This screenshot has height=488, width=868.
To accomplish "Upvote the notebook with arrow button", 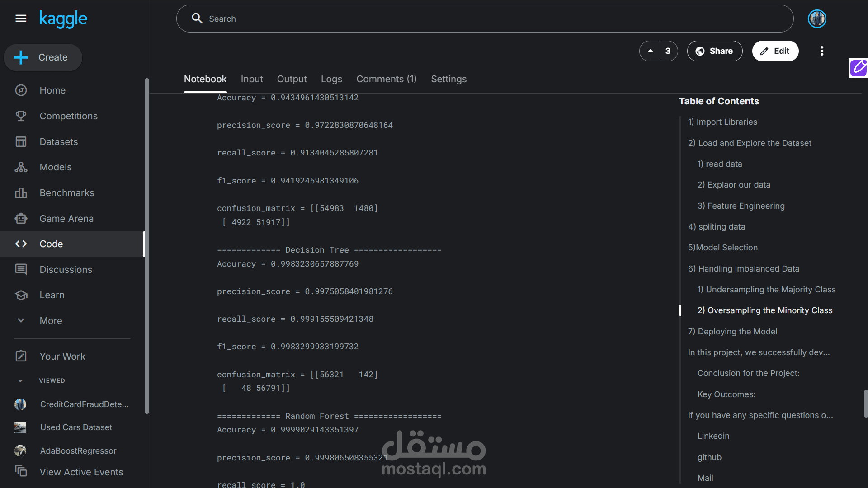I will tap(650, 51).
